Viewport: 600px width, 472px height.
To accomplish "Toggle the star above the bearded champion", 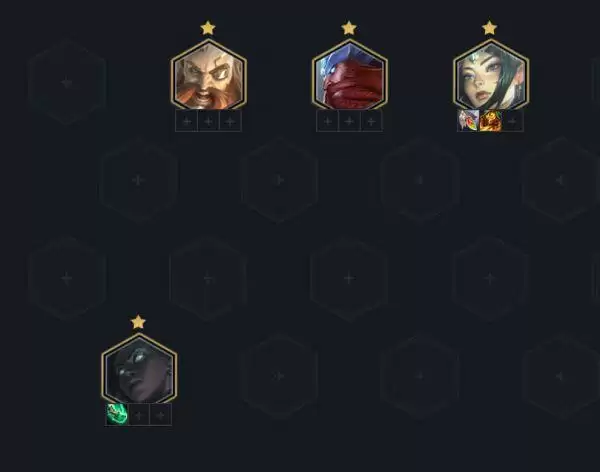I will click(208, 28).
